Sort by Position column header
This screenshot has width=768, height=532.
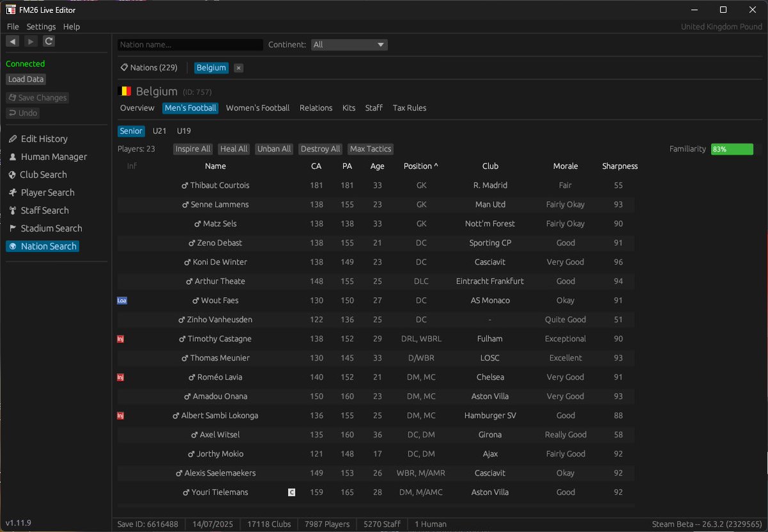[421, 166]
